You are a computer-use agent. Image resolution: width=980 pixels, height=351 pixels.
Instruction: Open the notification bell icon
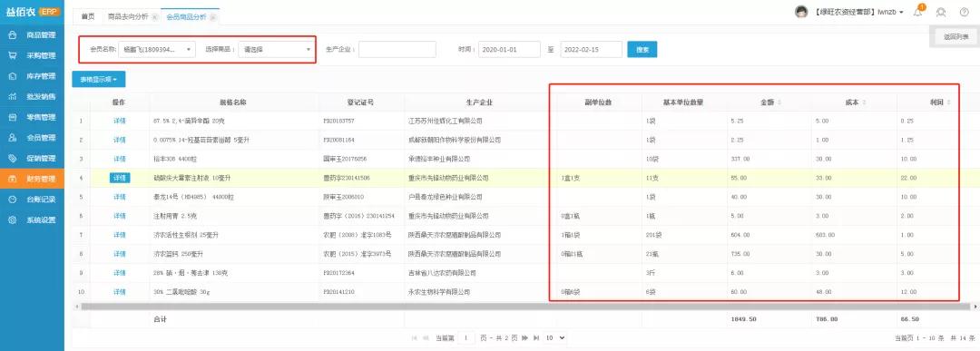pyautogui.click(x=917, y=12)
